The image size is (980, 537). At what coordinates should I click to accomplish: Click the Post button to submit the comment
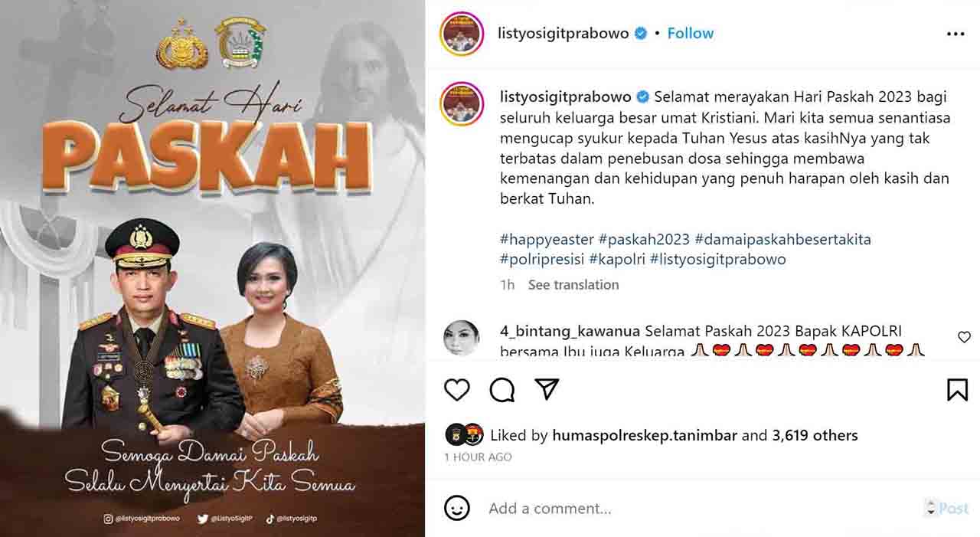pos(953,508)
